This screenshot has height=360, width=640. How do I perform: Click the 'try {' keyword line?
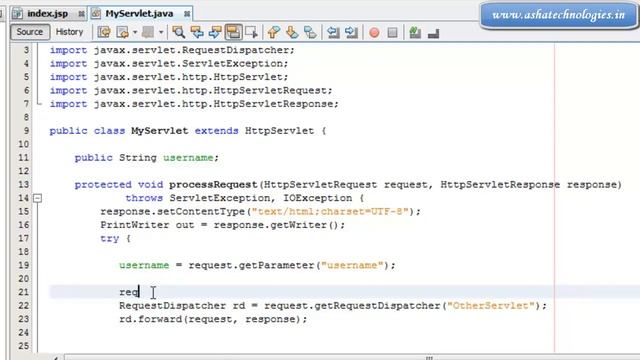[115, 239]
